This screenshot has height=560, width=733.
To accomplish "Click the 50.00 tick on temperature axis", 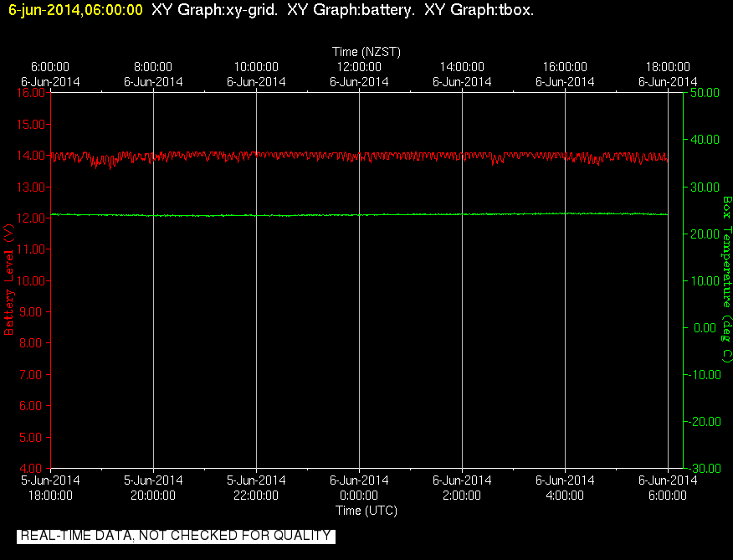I will click(x=705, y=93).
